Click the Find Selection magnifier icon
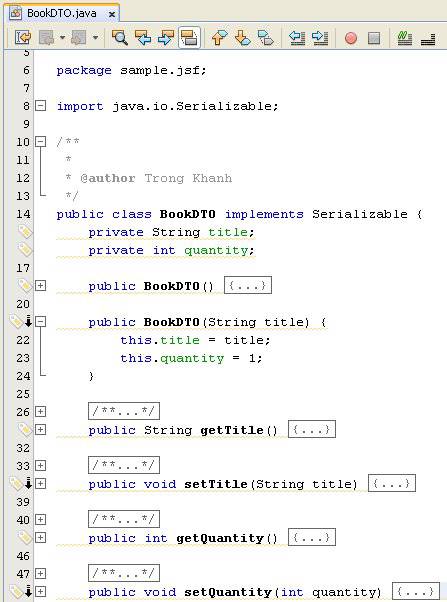This screenshot has height=602, width=447. (x=119, y=38)
